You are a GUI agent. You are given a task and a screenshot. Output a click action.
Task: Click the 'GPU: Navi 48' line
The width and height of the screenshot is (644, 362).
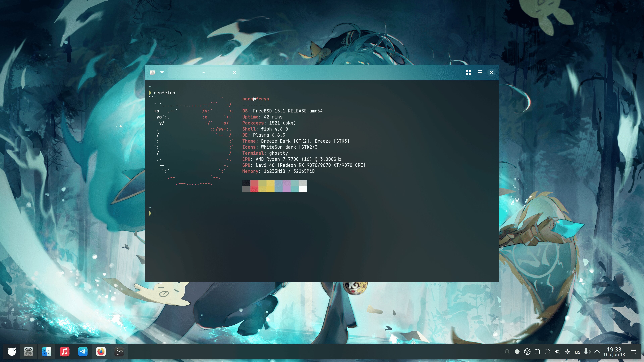pos(304,165)
